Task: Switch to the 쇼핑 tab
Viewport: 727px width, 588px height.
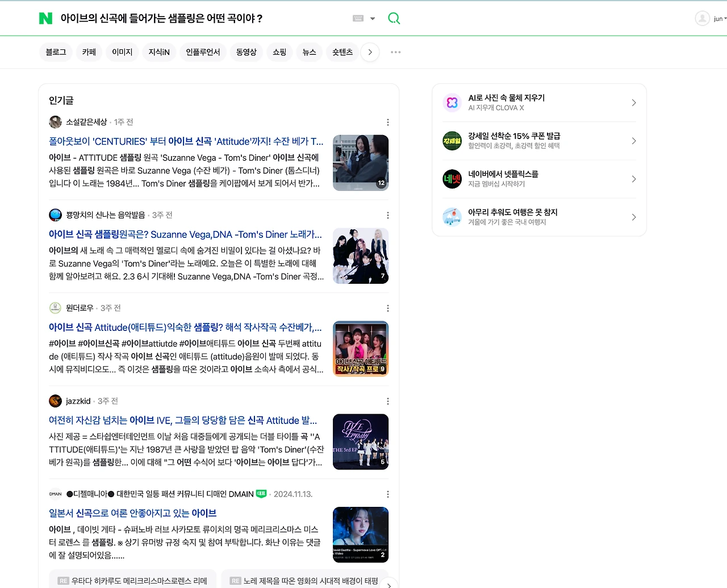Action: coord(279,52)
